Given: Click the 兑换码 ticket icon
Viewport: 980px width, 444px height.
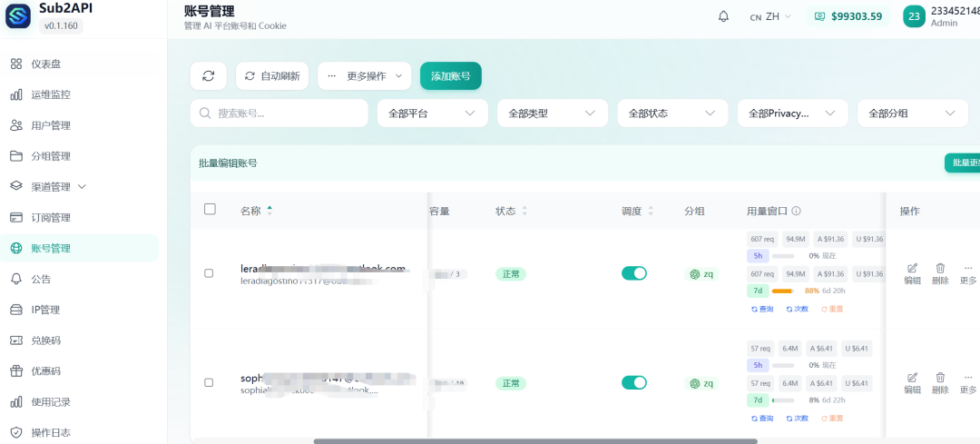Looking at the screenshot, I should click(x=16, y=340).
